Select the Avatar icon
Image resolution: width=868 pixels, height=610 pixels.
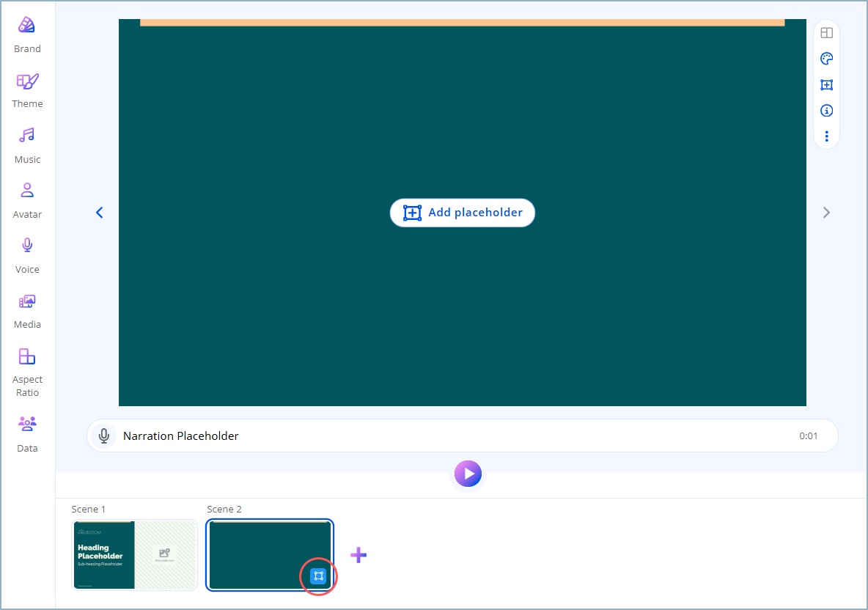[27, 190]
